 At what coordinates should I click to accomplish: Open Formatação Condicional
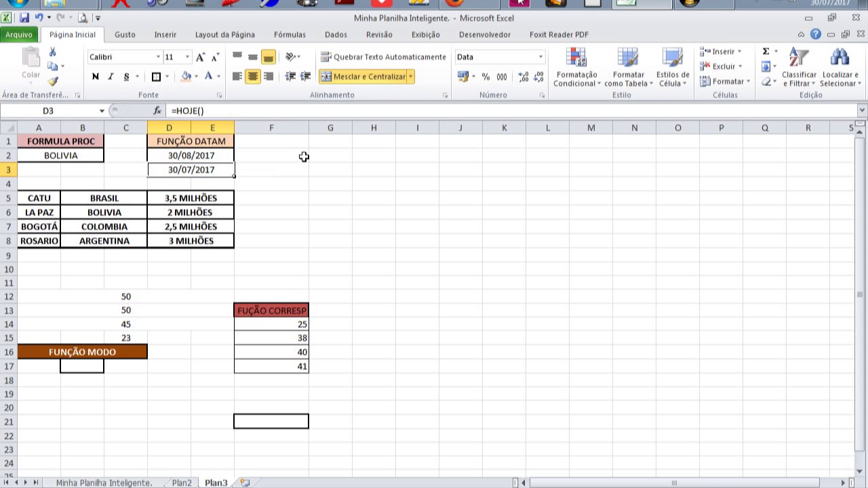(x=576, y=68)
